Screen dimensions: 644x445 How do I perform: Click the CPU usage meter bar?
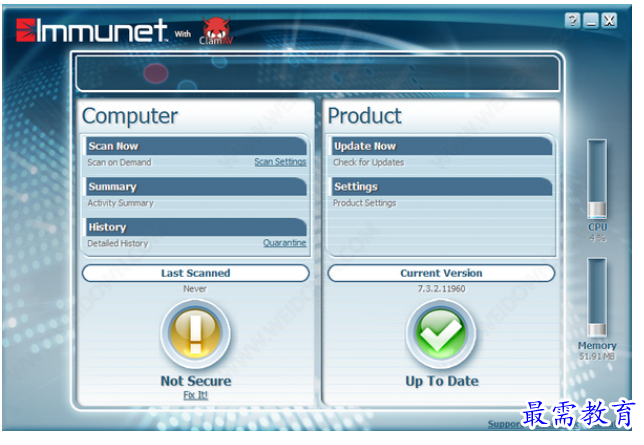[x=597, y=179]
